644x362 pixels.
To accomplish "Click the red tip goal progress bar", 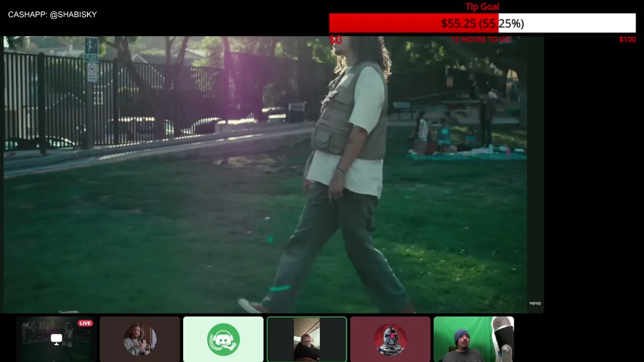I will point(482,23).
